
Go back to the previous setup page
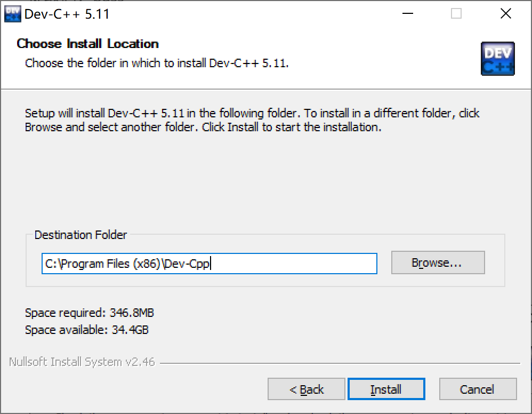click(x=307, y=389)
